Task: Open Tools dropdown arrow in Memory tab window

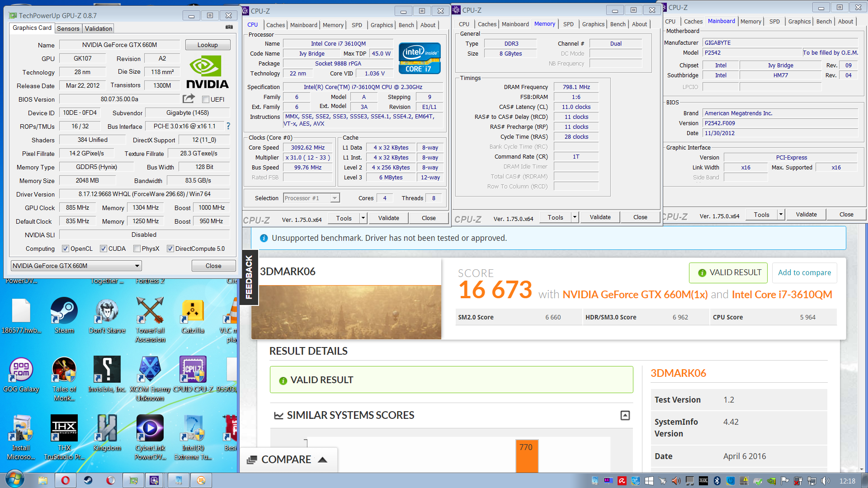Action: (575, 217)
